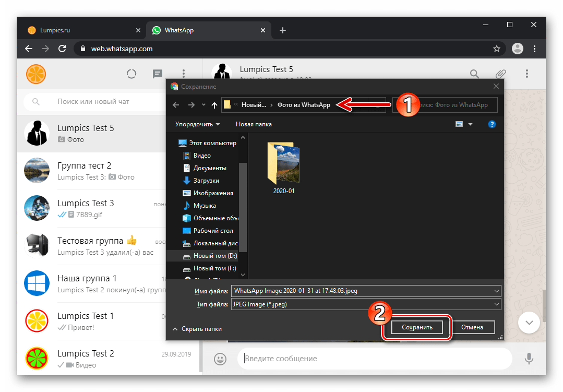Click the message input box

click(375, 359)
